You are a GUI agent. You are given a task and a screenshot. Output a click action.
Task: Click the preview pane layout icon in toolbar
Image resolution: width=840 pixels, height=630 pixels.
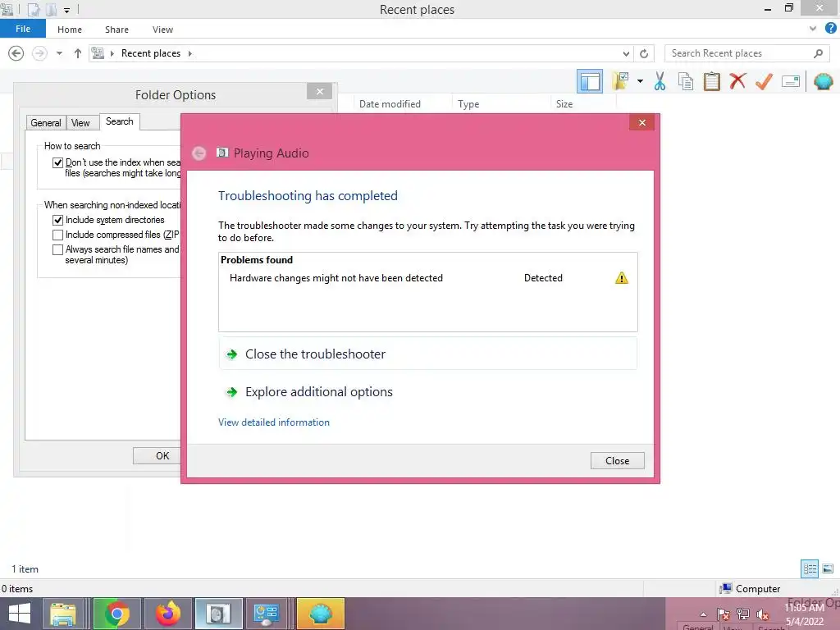click(x=589, y=81)
